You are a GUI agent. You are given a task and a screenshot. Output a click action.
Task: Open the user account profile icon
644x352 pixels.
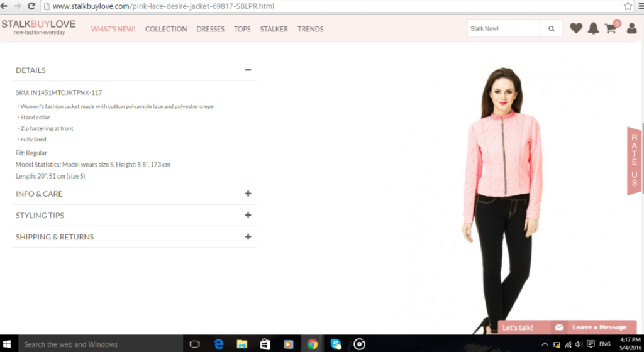[x=631, y=28]
